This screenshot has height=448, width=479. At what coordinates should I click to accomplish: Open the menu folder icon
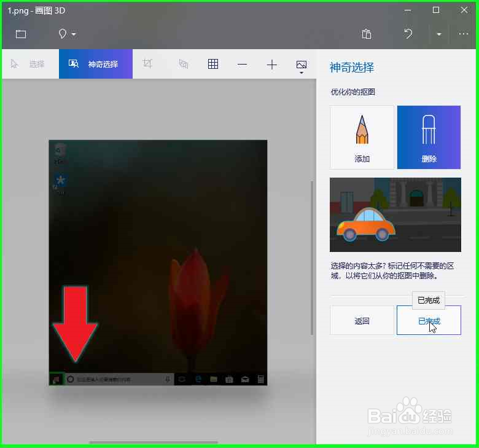tap(21, 34)
